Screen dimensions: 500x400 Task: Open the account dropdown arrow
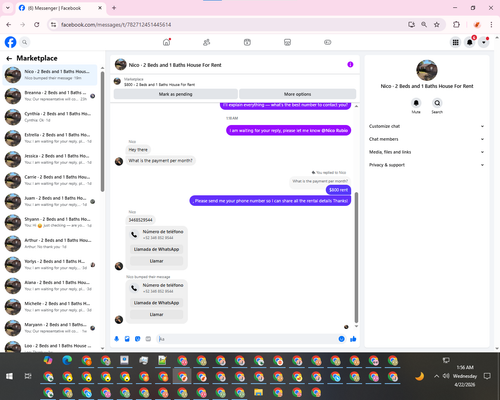click(x=484, y=42)
